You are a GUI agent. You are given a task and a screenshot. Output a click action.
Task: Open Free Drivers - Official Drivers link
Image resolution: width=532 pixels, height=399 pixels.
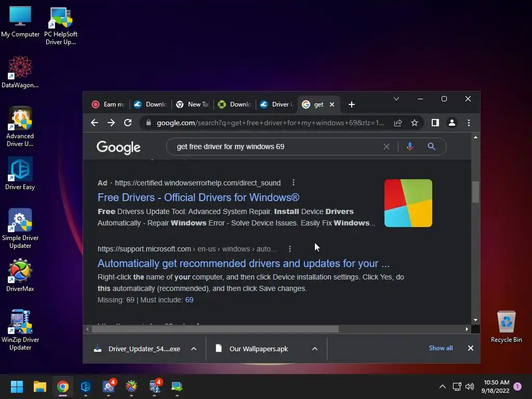198,197
